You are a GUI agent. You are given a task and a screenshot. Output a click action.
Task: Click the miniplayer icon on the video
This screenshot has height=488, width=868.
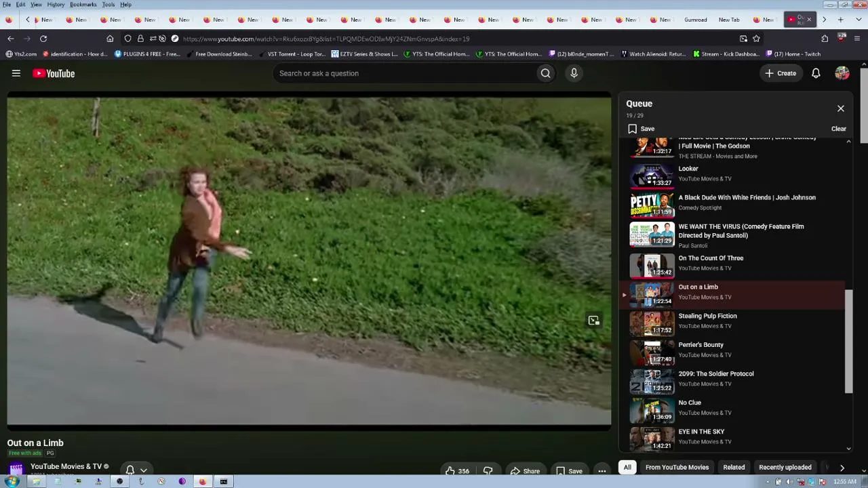click(593, 321)
